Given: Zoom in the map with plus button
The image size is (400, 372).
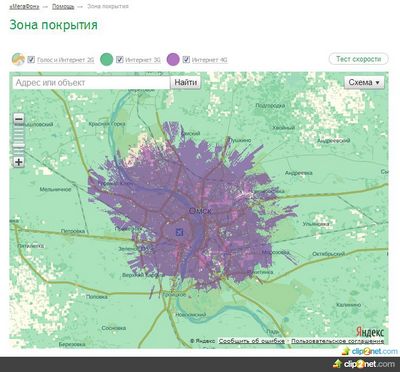Looking at the screenshot, I should point(19,162).
